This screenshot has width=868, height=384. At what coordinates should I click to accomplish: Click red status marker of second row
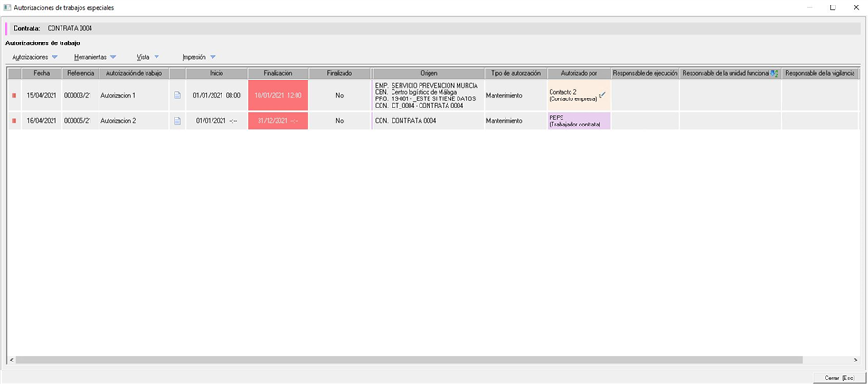pyautogui.click(x=14, y=120)
